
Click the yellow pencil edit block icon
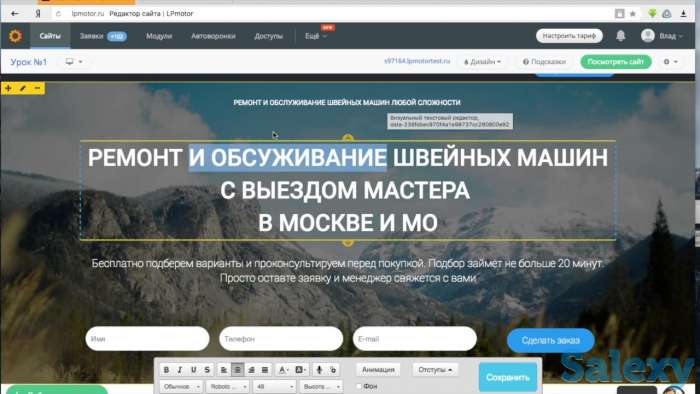pos(23,88)
